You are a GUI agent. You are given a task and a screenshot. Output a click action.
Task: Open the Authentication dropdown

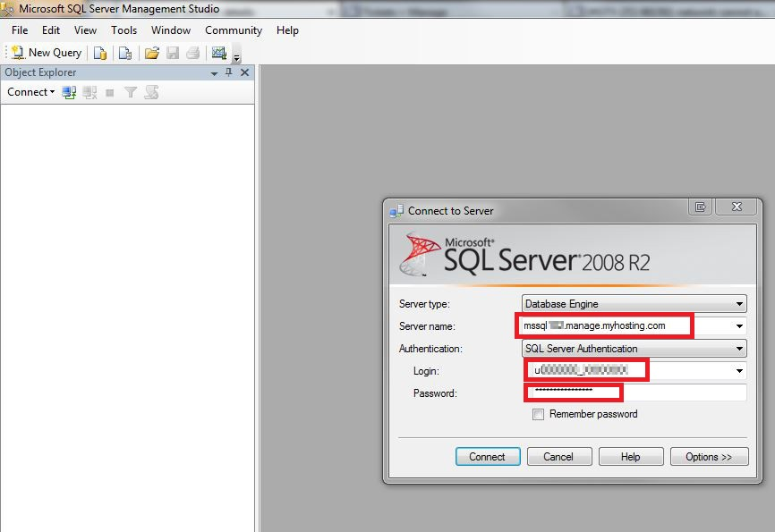point(634,349)
